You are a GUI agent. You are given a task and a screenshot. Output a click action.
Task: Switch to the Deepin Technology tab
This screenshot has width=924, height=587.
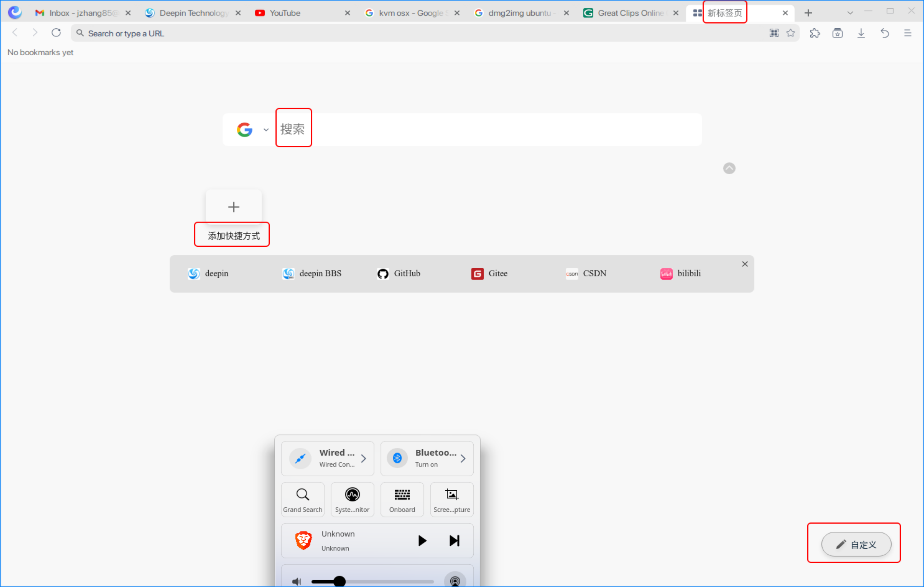click(193, 13)
